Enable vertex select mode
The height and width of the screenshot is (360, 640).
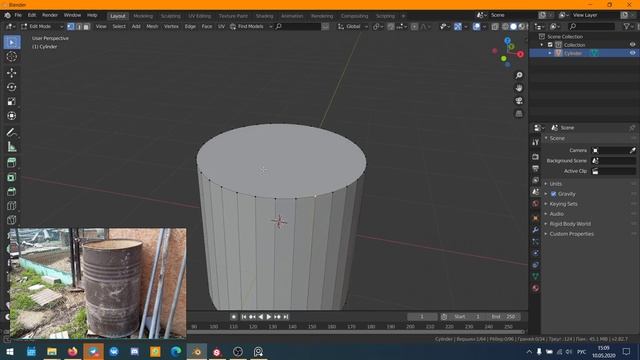point(71,27)
